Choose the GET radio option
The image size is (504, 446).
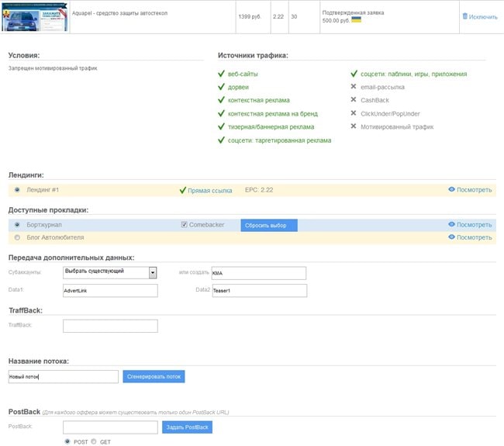pos(95,441)
